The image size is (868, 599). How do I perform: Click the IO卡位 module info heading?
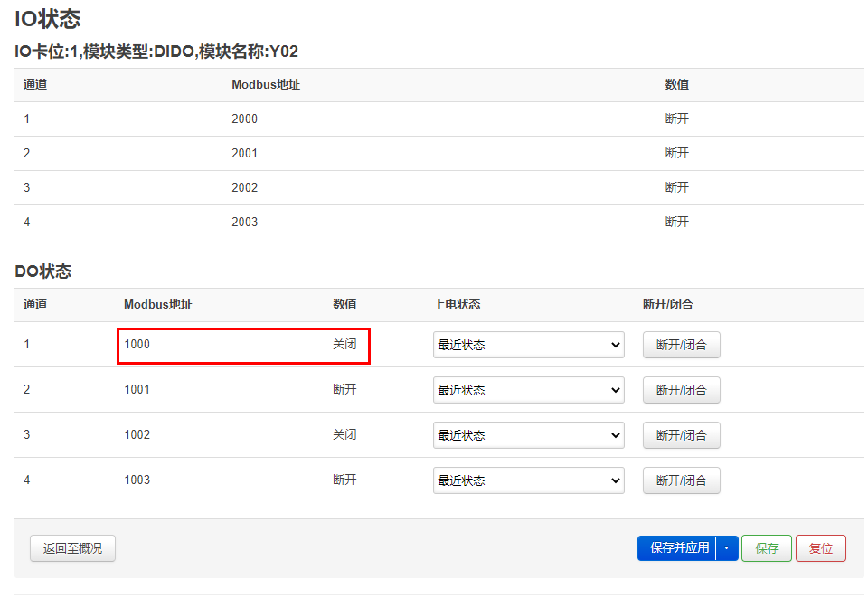[x=156, y=52]
